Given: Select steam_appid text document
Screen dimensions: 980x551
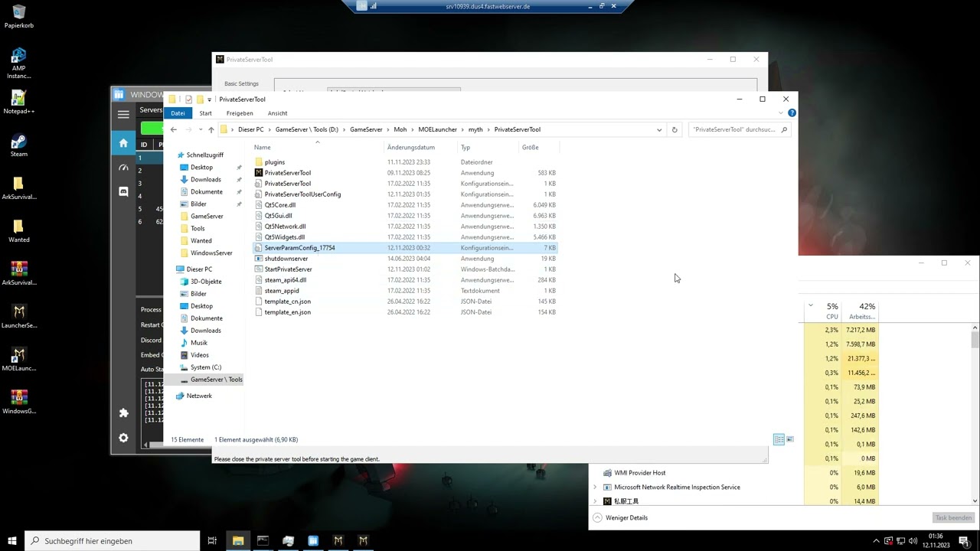Looking at the screenshot, I should pos(281,291).
